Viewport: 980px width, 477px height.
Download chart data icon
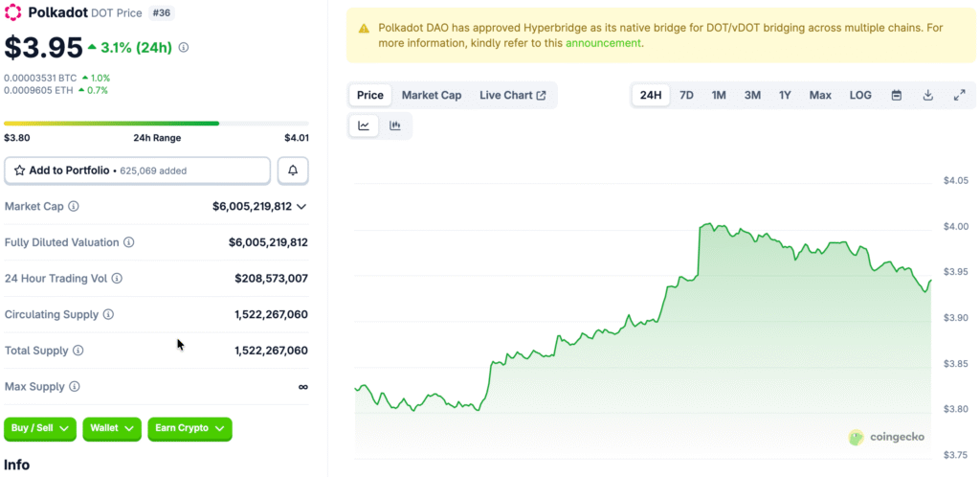(x=928, y=95)
